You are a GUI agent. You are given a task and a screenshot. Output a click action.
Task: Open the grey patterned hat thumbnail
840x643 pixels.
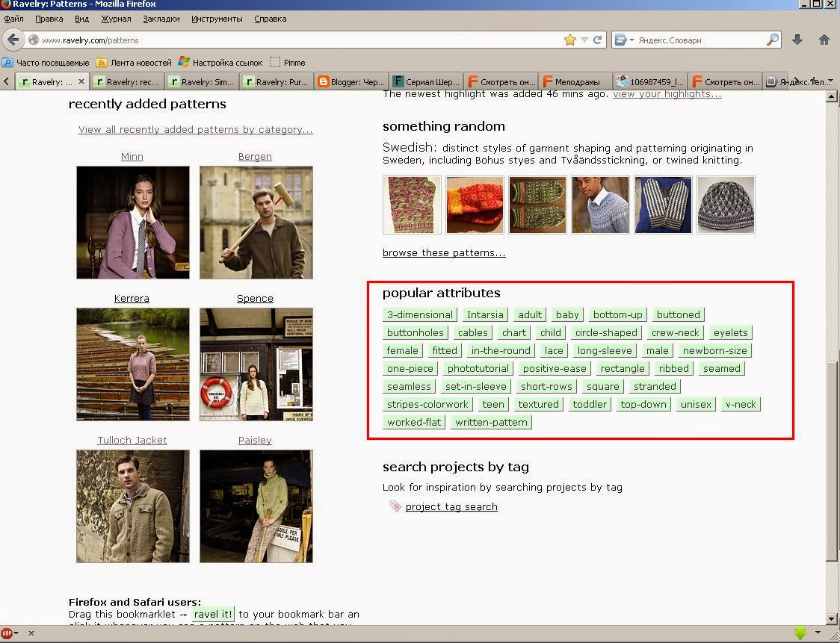coord(726,205)
